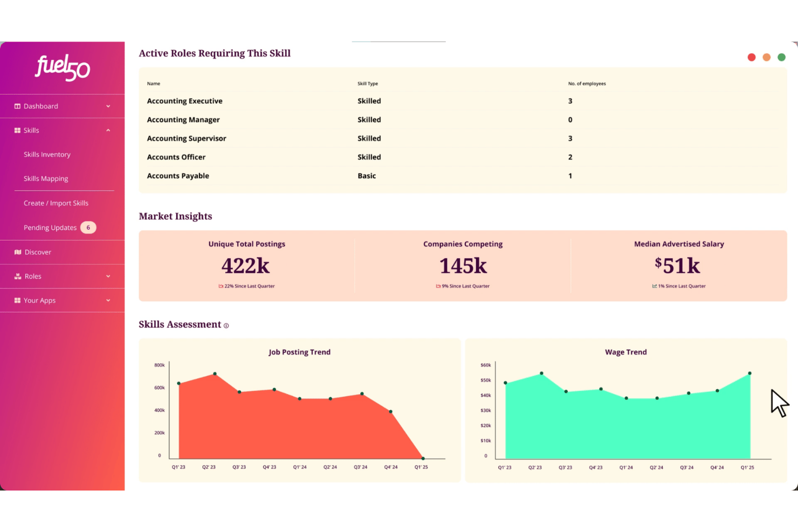The width and height of the screenshot is (798, 532).
Task: Click the Skilled type for Accounting Executive
Action: pyautogui.click(x=369, y=101)
